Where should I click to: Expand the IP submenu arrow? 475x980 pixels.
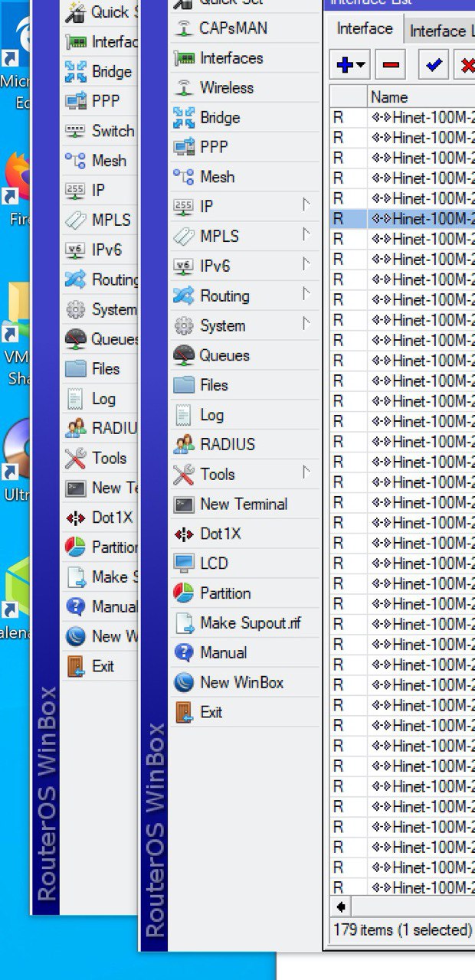click(x=306, y=205)
